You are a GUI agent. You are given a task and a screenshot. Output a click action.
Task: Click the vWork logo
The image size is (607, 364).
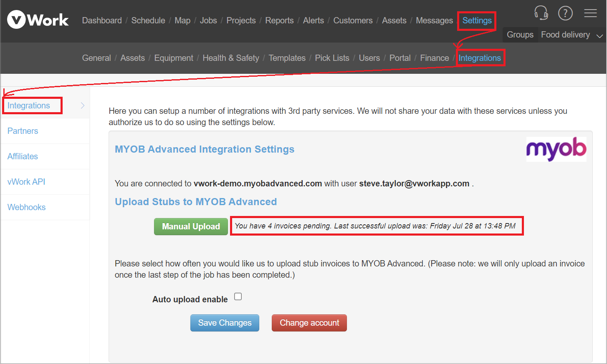[38, 20]
